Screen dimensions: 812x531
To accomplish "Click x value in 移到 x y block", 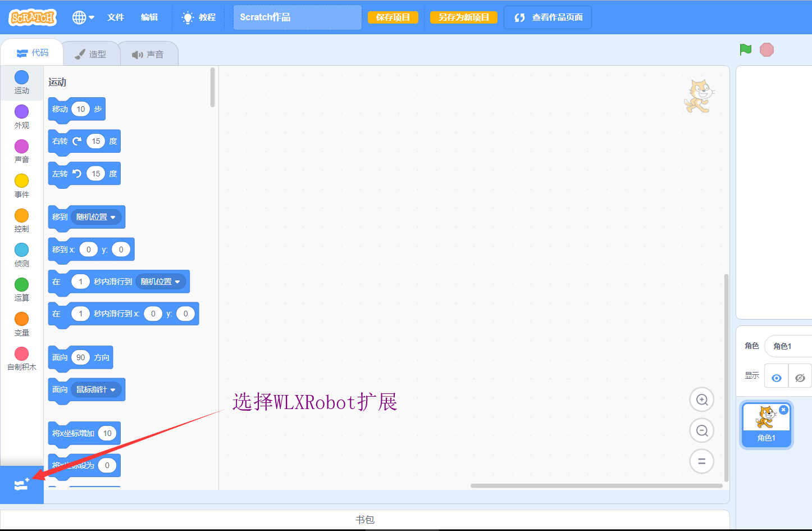I will pos(88,249).
